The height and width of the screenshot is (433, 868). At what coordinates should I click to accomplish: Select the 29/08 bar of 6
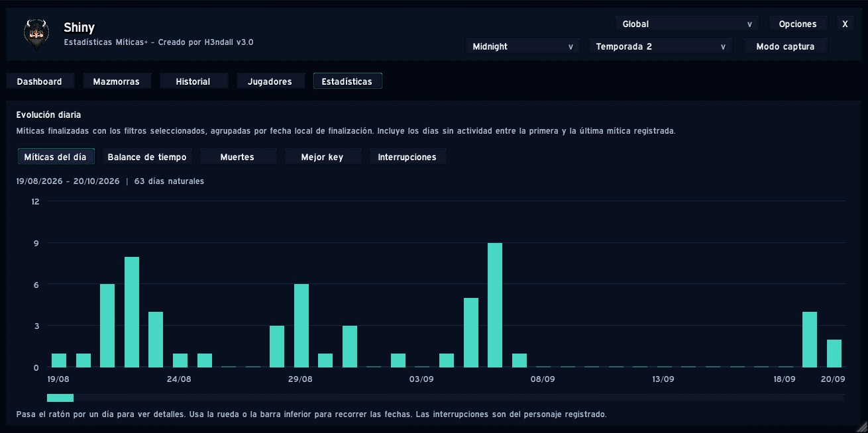tap(301, 326)
